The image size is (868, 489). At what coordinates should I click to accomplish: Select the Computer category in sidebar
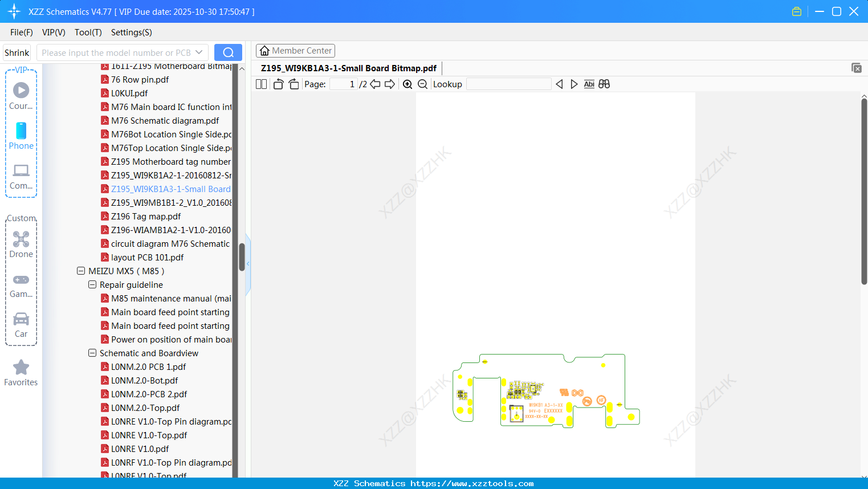21,177
